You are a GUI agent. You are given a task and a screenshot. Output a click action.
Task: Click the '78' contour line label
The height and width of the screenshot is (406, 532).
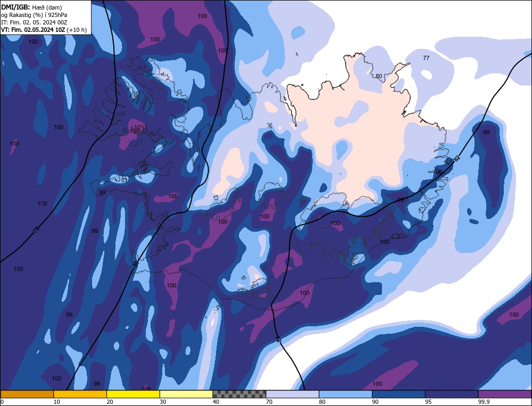(x=36, y=230)
